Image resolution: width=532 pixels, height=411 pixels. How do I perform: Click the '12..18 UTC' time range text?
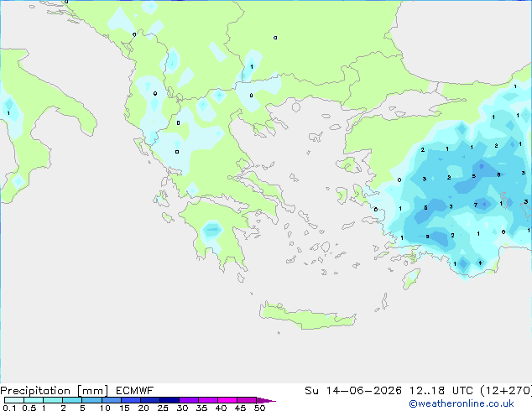[x=441, y=391]
